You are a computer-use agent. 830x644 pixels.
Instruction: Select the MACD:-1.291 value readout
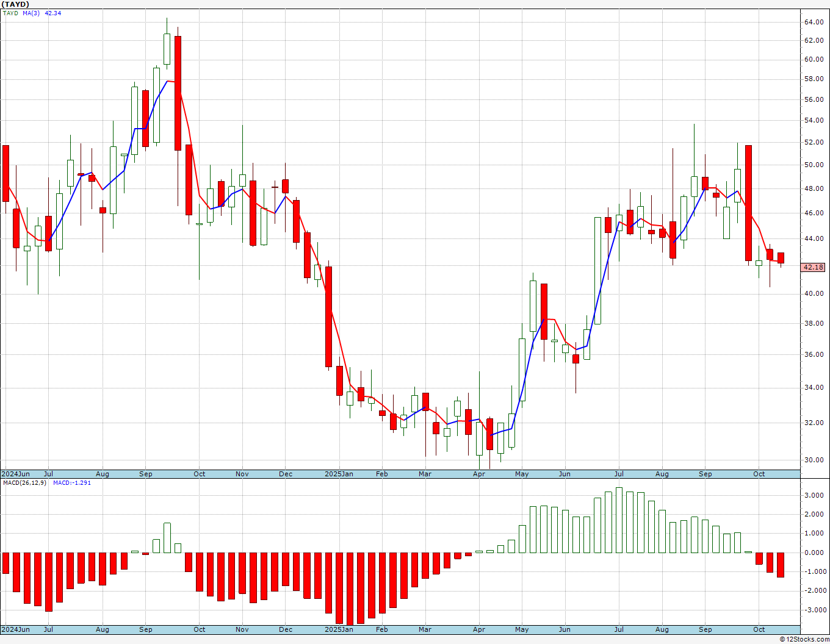71,483
